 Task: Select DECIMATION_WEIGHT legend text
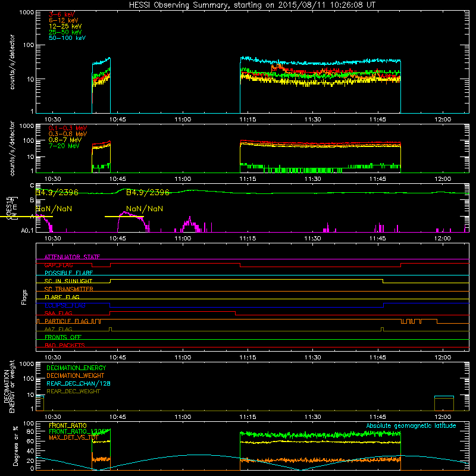pyautogui.click(x=76, y=375)
